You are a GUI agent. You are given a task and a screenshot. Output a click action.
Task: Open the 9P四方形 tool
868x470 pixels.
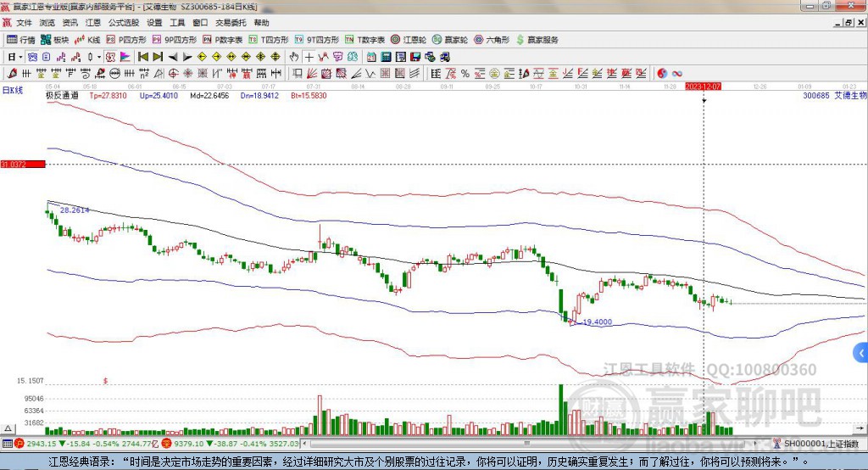(x=175, y=40)
